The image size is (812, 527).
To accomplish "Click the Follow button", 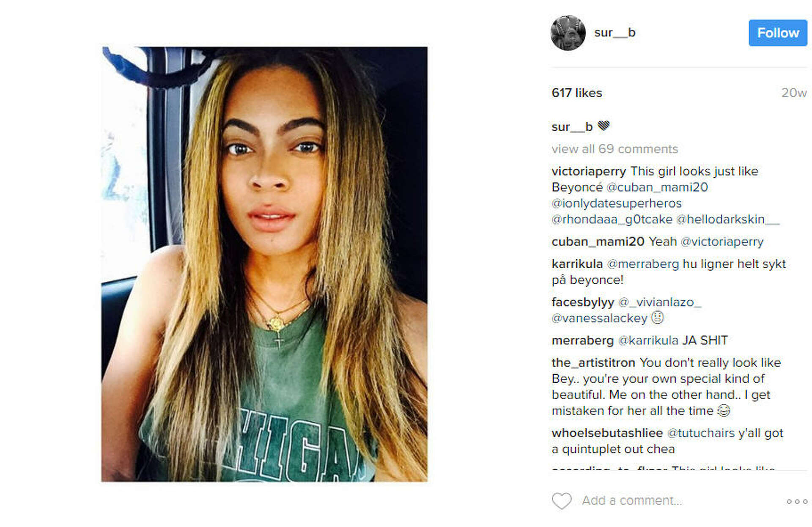I will [x=778, y=33].
